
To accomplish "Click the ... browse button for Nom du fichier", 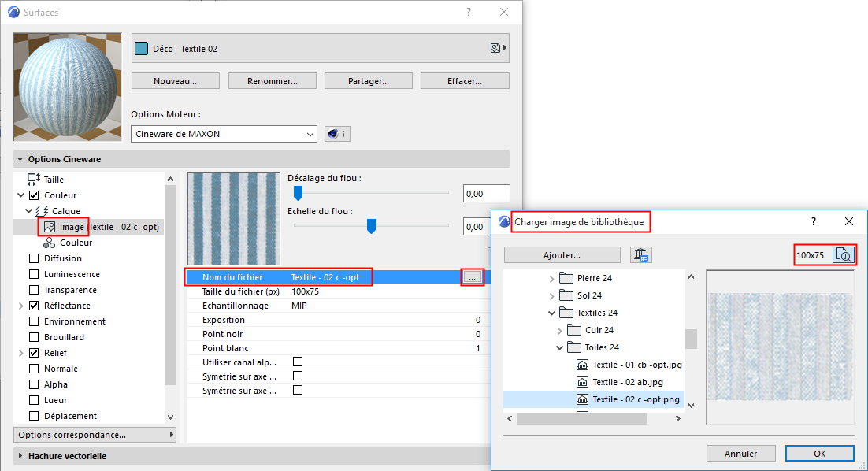I will click(472, 277).
